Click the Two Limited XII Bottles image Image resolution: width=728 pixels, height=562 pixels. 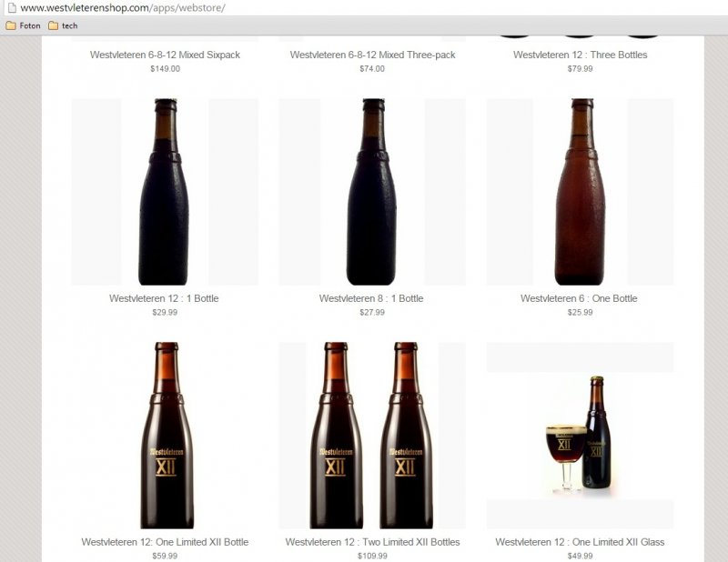point(372,436)
